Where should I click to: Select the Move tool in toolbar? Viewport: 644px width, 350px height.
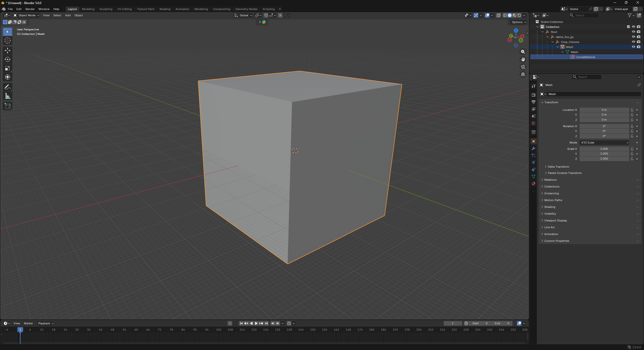(8, 51)
